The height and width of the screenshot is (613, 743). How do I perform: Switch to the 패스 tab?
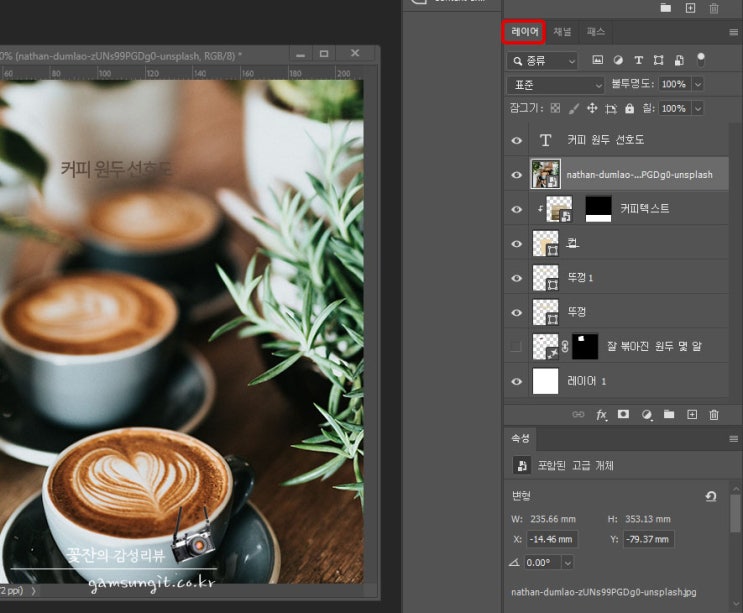(x=596, y=32)
